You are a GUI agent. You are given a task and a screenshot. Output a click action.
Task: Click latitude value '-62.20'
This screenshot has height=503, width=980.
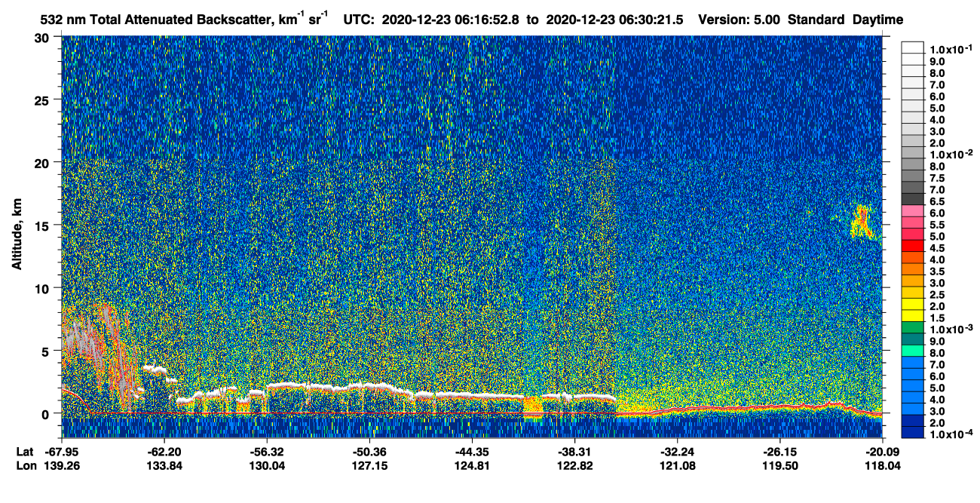pos(164,452)
